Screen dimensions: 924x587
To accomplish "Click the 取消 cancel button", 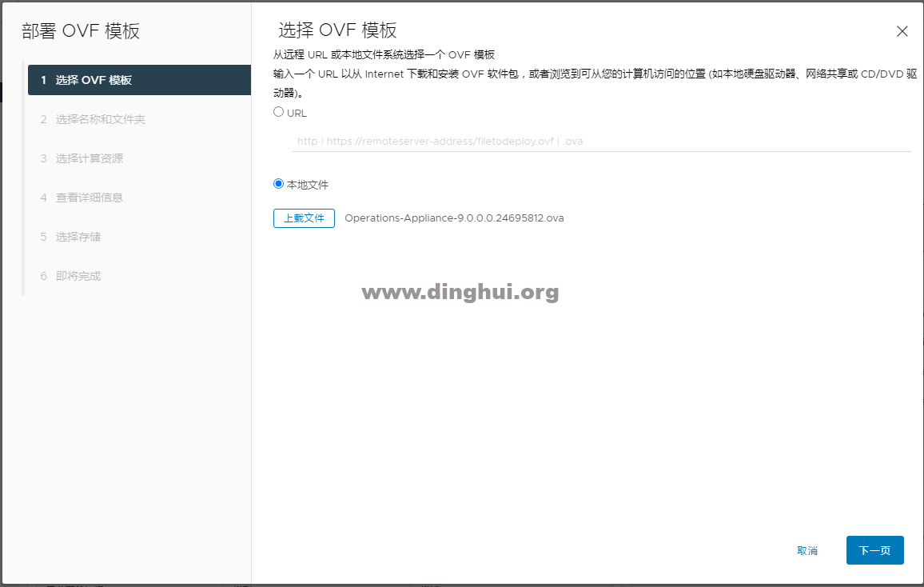I will point(807,550).
